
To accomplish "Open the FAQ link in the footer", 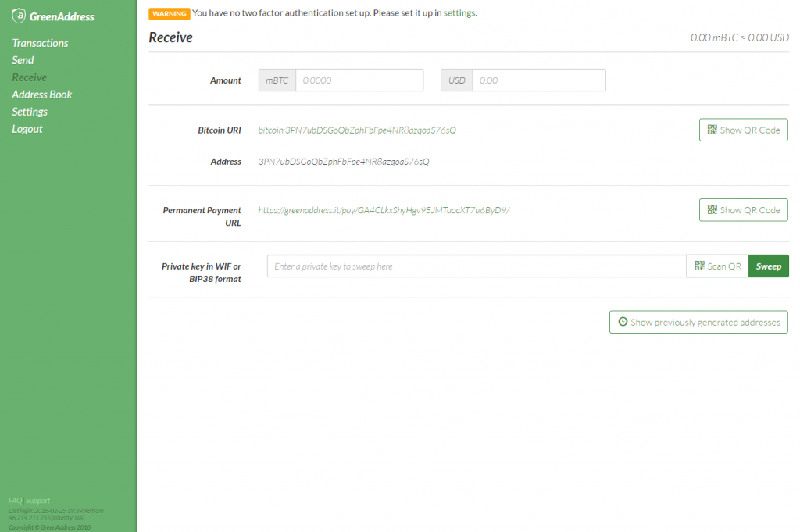I will pos(16,501).
